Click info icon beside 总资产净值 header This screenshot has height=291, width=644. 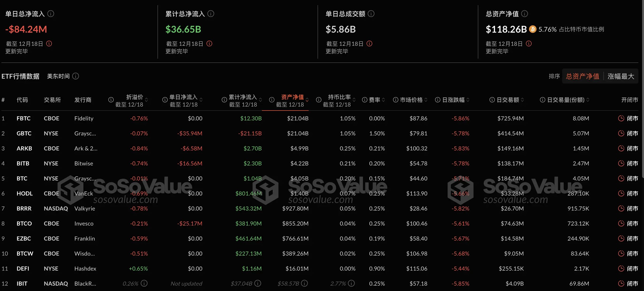point(525,14)
